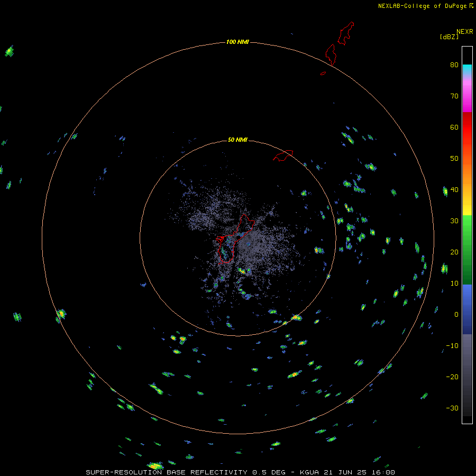Screen dimensions: 476x476
Task: Click the 50 tick label on dBZ scale
Action: coord(454,159)
